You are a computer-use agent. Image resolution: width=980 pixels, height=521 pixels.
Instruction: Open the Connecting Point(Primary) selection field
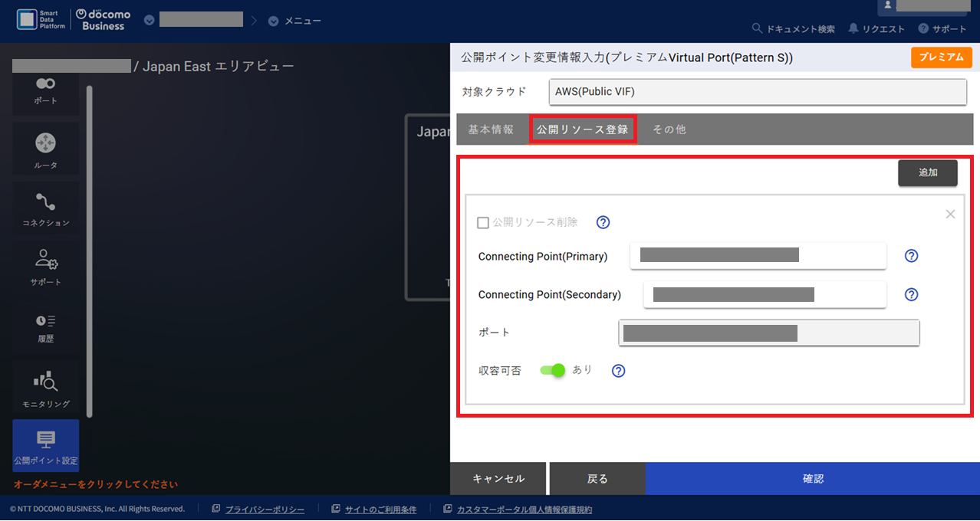point(757,256)
